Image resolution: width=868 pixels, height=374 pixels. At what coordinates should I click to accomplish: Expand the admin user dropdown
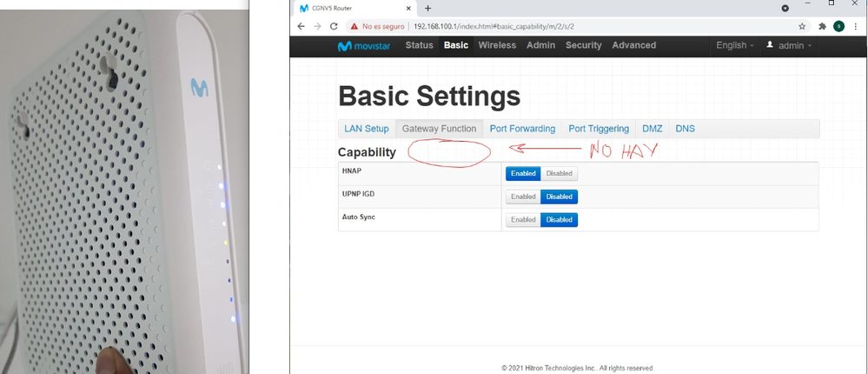(x=790, y=45)
